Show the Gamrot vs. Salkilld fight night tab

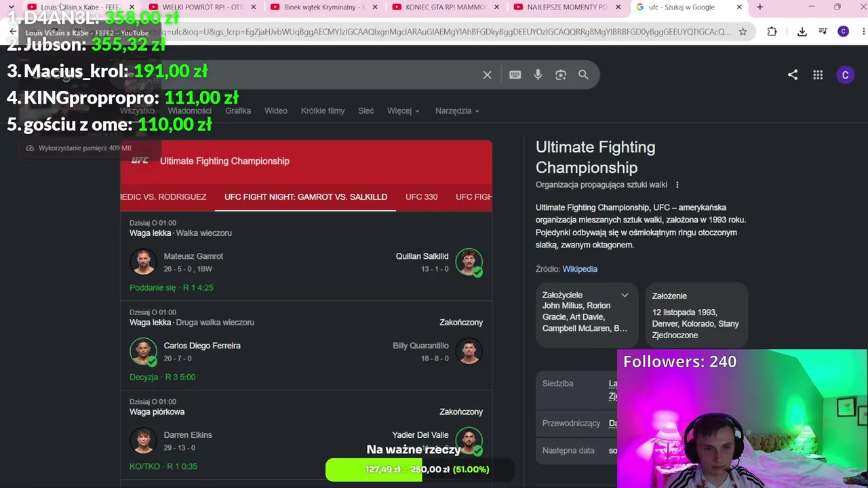point(306,197)
